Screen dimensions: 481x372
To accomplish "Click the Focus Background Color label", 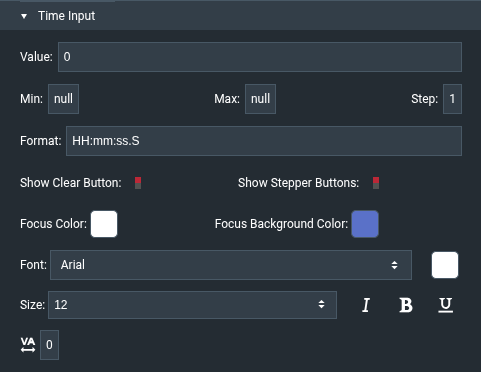I will (x=281, y=224).
